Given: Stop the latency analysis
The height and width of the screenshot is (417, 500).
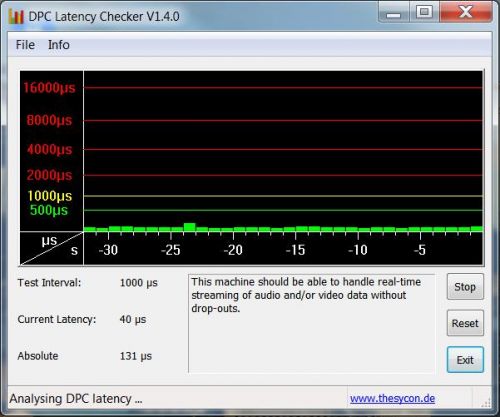Looking at the screenshot, I should pyautogui.click(x=465, y=287).
